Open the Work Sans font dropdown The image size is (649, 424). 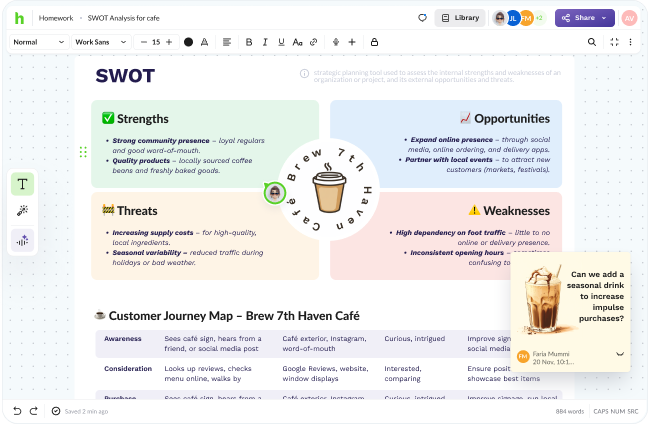pyautogui.click(x=101, y=42)
